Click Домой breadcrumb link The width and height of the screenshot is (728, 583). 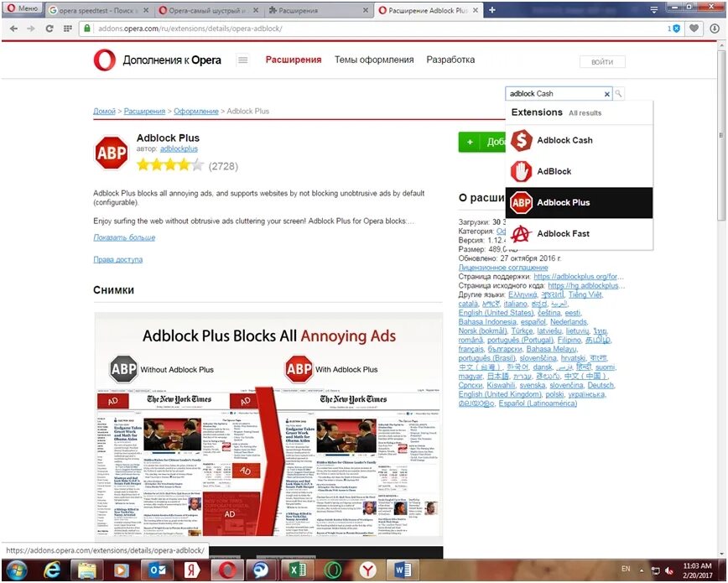[x=104, y=111]
